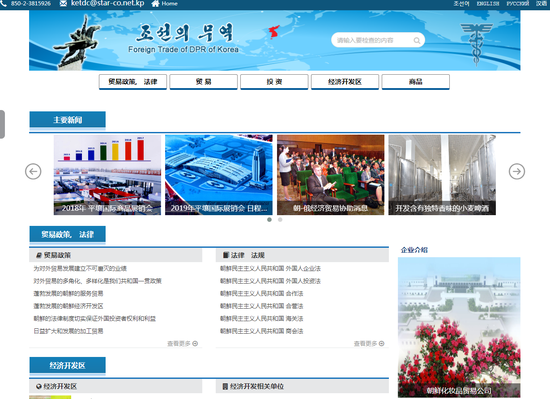550x399 pixels.
Task: Go to previous news with left arrow
Action: click(x=33, y=171)
